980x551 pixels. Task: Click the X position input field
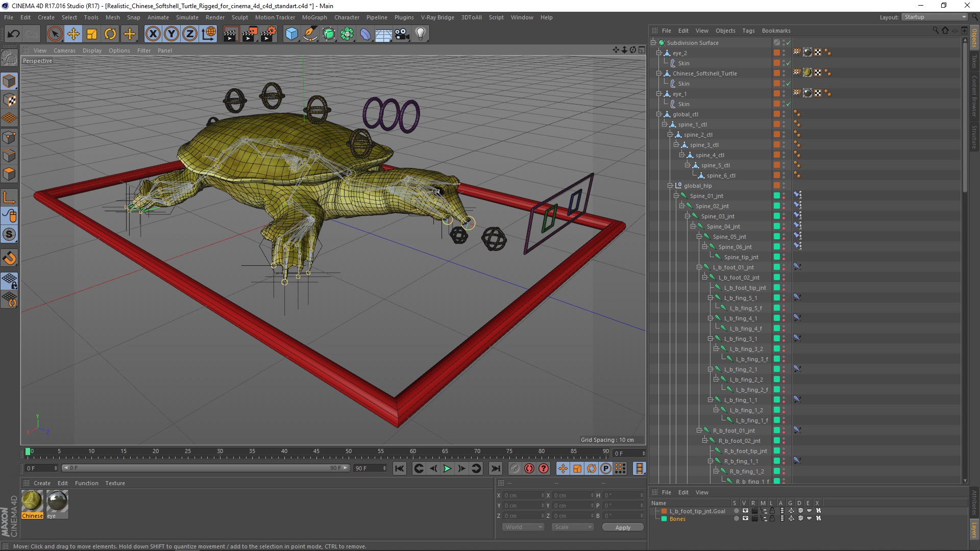(523, 495)
